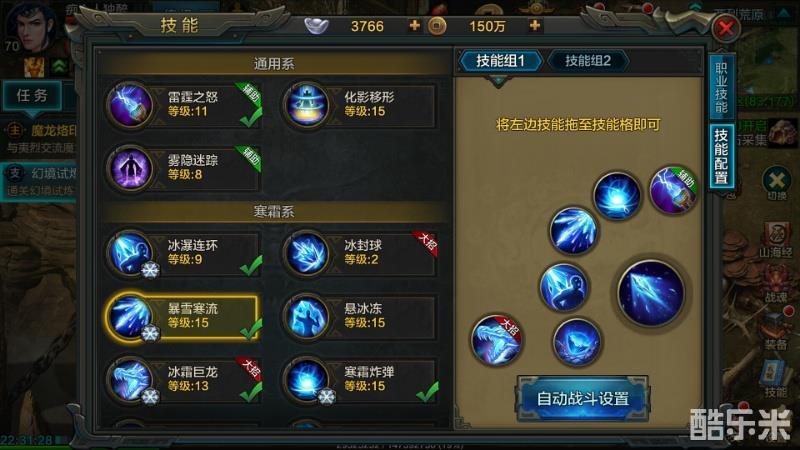Image resolution: width=800 pixels, height=450 pixels.
Task: Click the 寒霜系 category header bar
Action: click(274, 211)
